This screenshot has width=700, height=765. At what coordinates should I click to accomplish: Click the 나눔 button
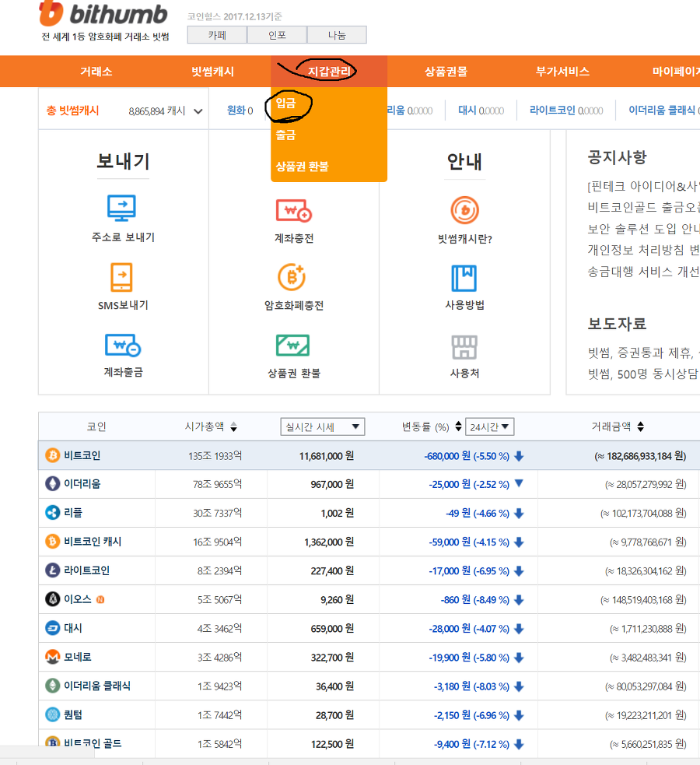coord(337,34)
